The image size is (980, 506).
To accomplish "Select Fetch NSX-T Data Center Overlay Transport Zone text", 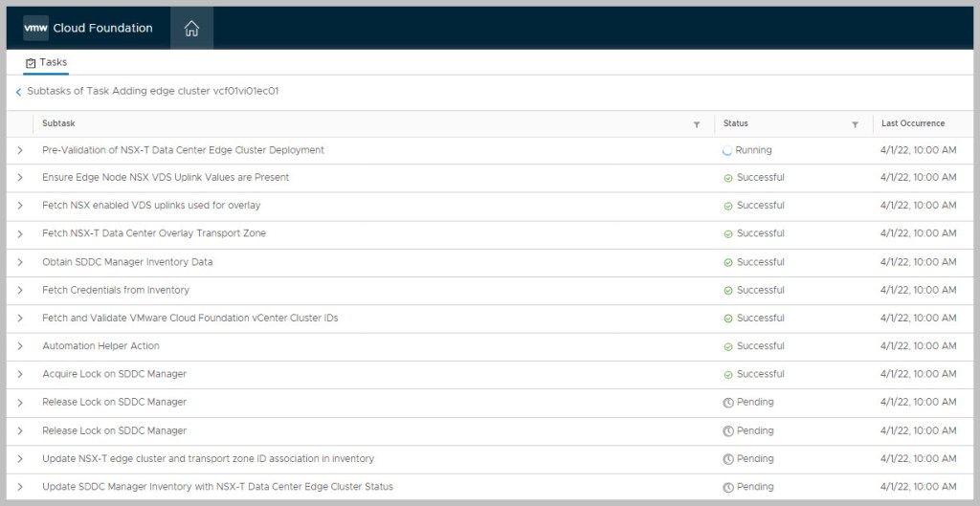I will [x=154, y=233].
